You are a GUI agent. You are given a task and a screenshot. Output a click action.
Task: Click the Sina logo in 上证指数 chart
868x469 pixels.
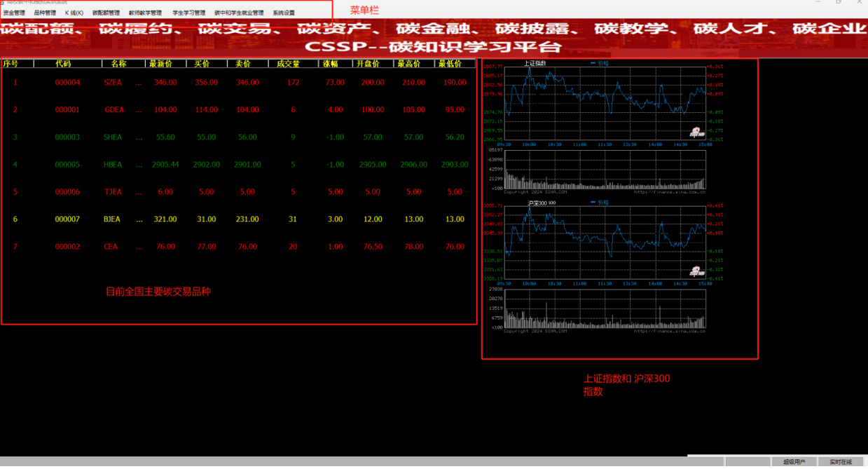click(x=696, y=132)
